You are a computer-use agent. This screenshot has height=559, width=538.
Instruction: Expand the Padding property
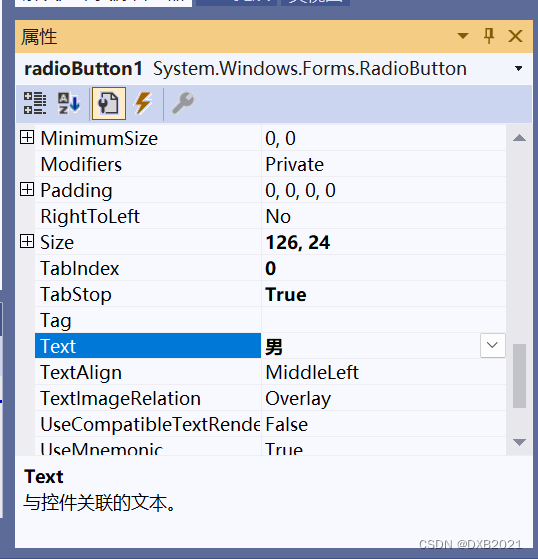click(x=27, y=189)
